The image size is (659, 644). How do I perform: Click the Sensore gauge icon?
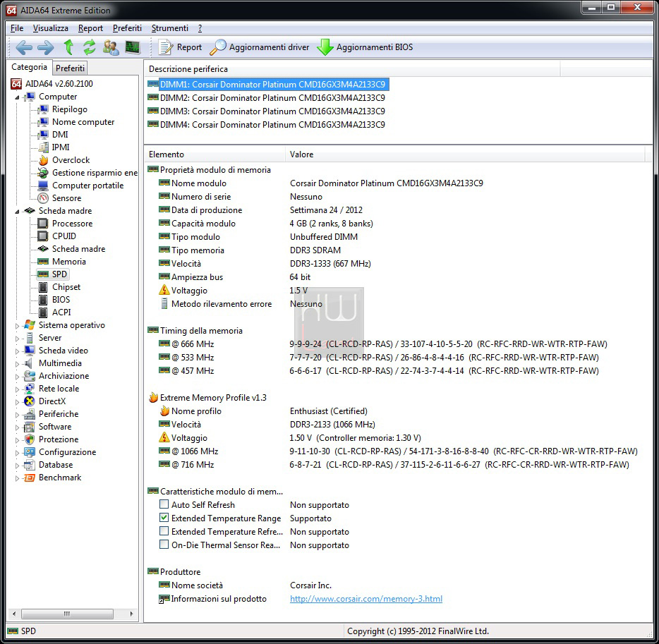point(43,198)
